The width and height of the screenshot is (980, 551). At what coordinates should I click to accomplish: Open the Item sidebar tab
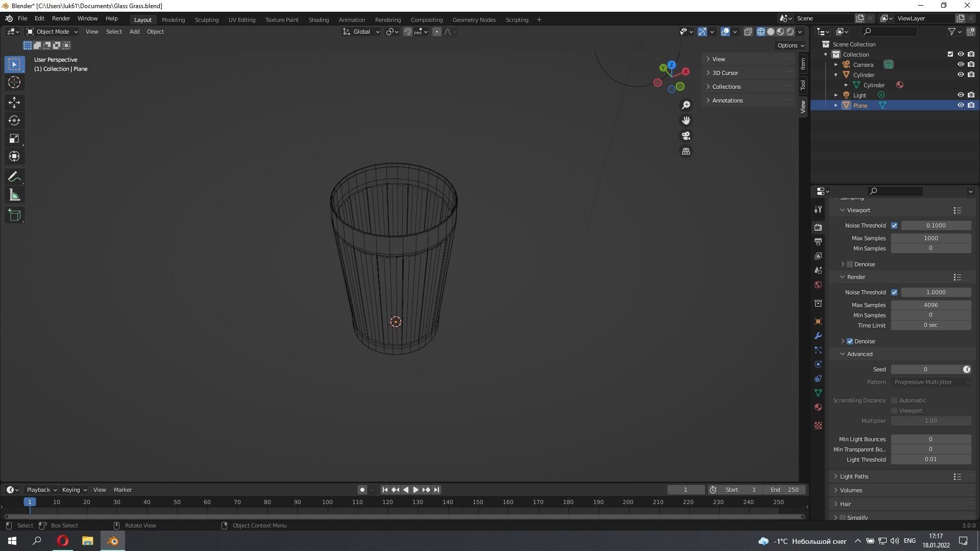coord(803,63)
